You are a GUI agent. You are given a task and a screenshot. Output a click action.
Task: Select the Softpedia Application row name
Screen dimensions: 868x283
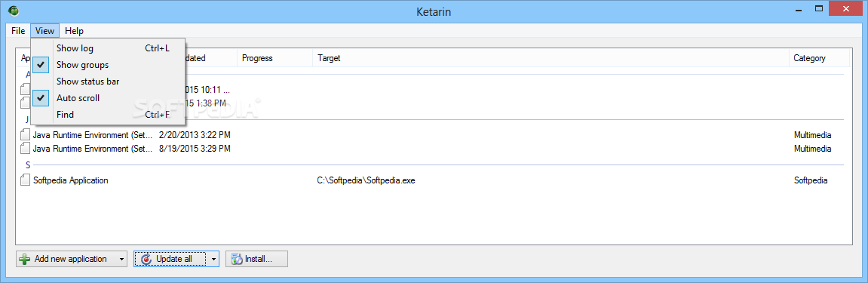pos(70,180)
